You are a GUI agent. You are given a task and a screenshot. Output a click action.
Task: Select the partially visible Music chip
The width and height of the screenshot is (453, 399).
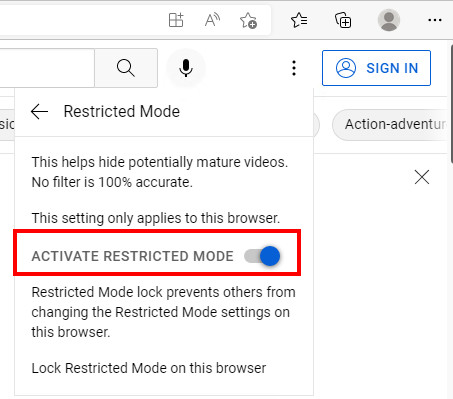coord(7,124)
